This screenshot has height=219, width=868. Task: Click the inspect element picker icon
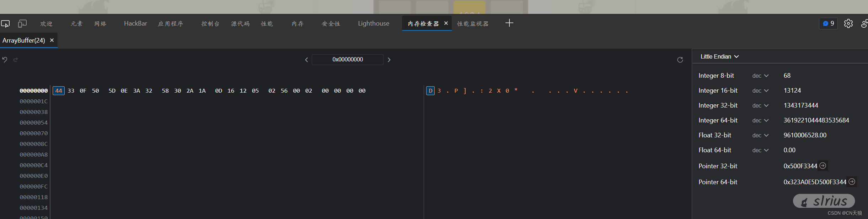pos(5,24)
